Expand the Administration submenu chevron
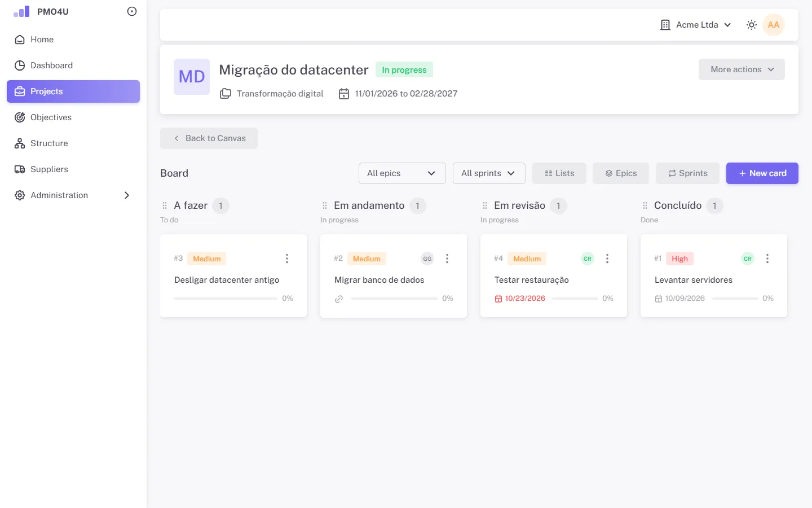 (127, 195)
